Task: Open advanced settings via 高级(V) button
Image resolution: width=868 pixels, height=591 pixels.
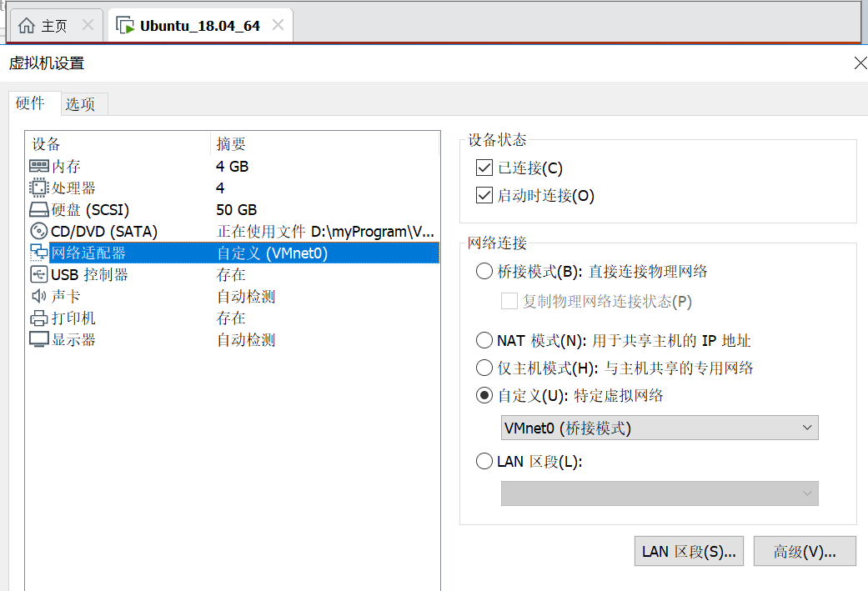Action: click(x=804, y=551)
